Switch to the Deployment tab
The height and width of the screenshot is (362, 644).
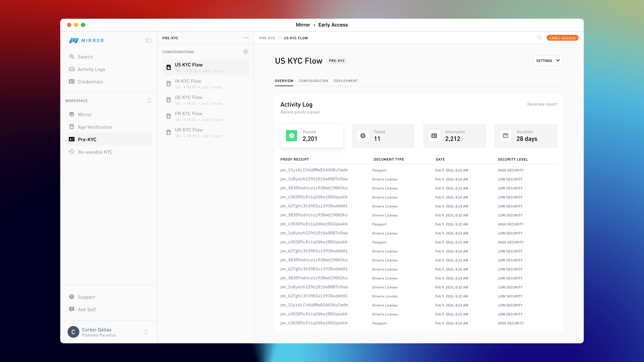click(346, 81)
